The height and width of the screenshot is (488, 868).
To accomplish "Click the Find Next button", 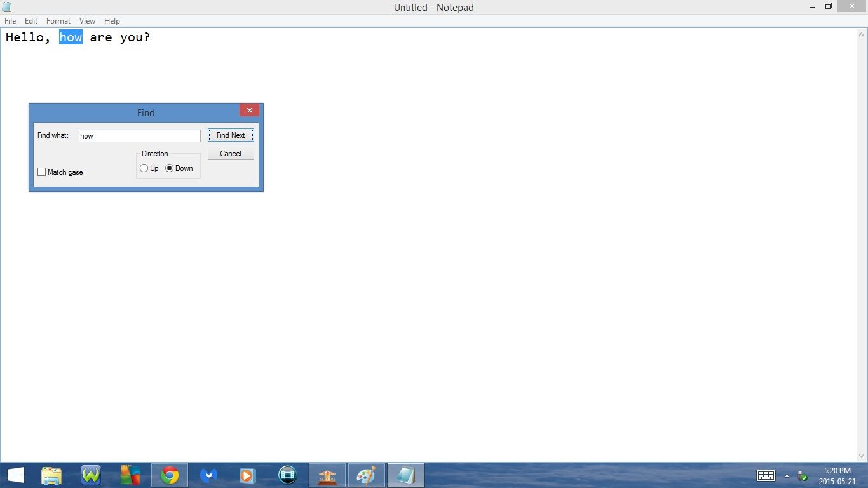I will coord(230,135).
